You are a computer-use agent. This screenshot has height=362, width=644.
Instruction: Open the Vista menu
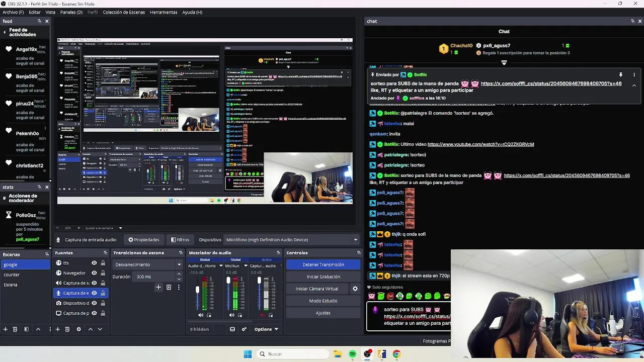(x=50, y=12)
